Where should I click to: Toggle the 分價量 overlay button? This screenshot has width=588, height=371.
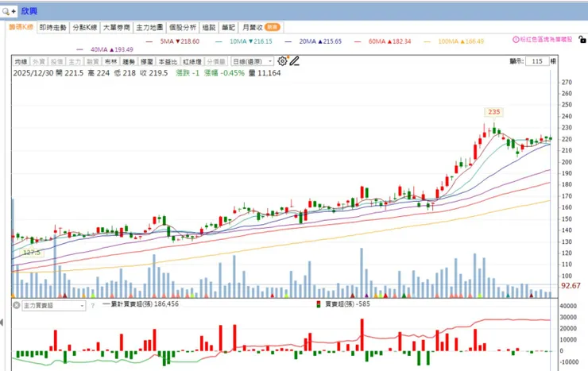point(216,61)
